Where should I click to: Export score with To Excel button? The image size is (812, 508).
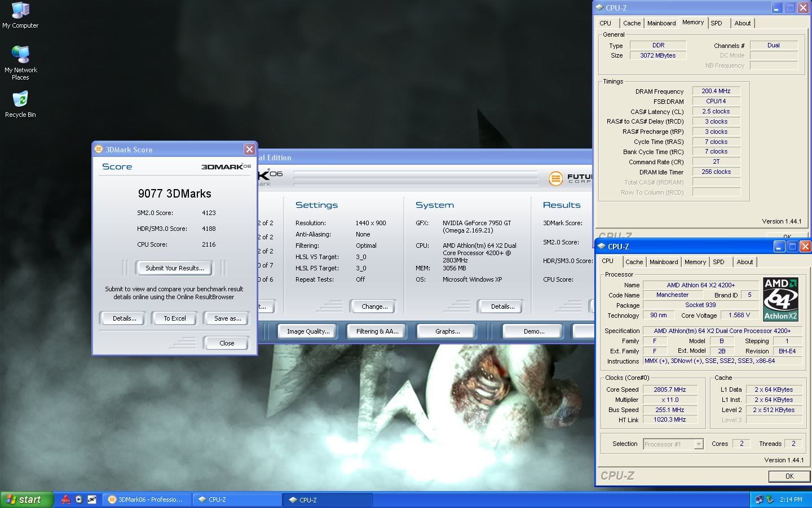(175, 318)
